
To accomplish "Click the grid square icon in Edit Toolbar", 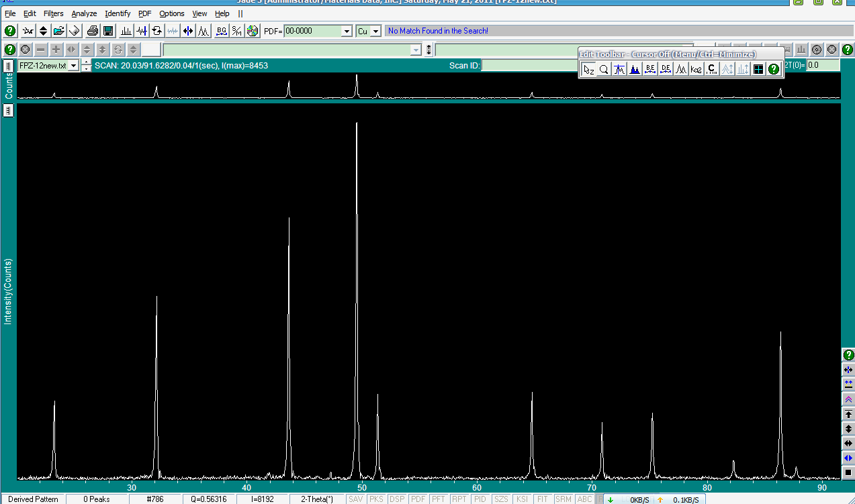I will [x=758, y=68].
